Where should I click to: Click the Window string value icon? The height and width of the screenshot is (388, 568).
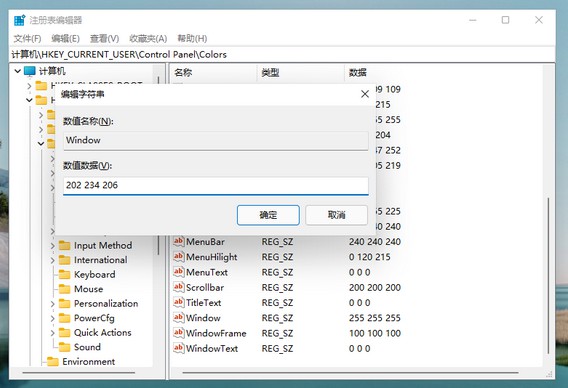[x=179, y=317]
